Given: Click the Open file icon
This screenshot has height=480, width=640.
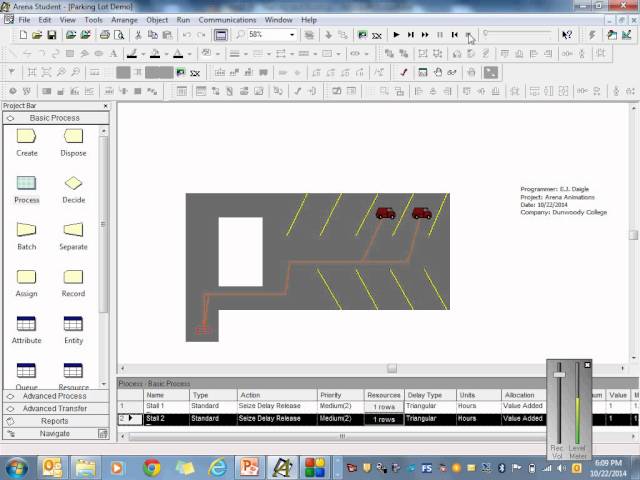Looking at the screenshot, I should click(37, 35).
